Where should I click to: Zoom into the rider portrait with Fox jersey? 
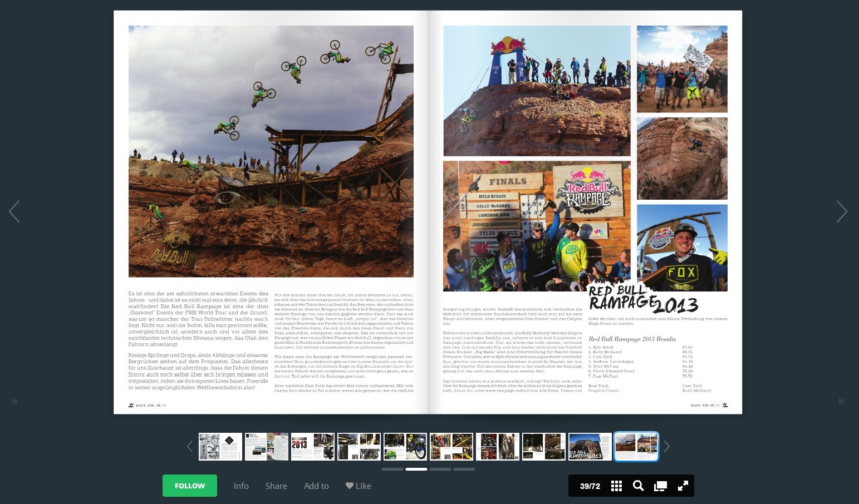[x=682, y=248]
